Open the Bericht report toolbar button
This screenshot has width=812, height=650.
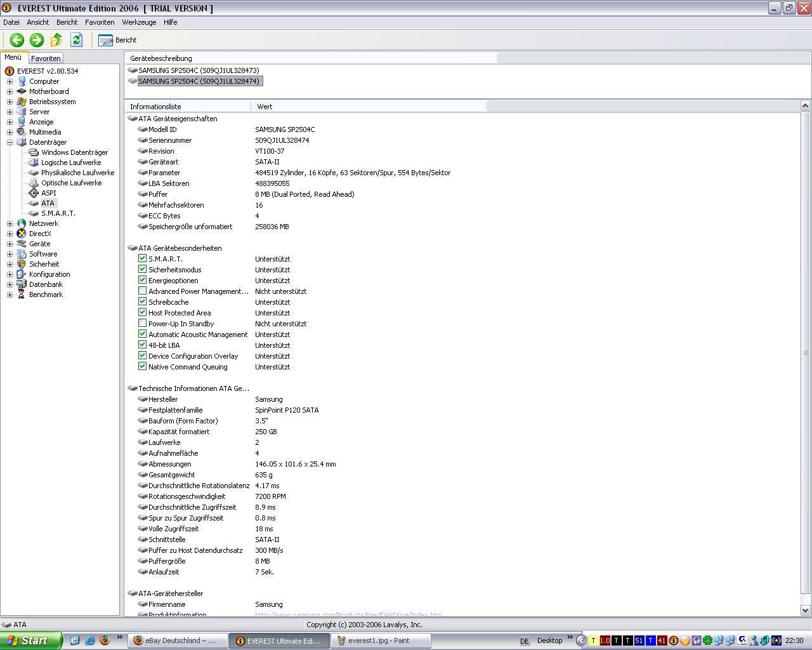117,40
